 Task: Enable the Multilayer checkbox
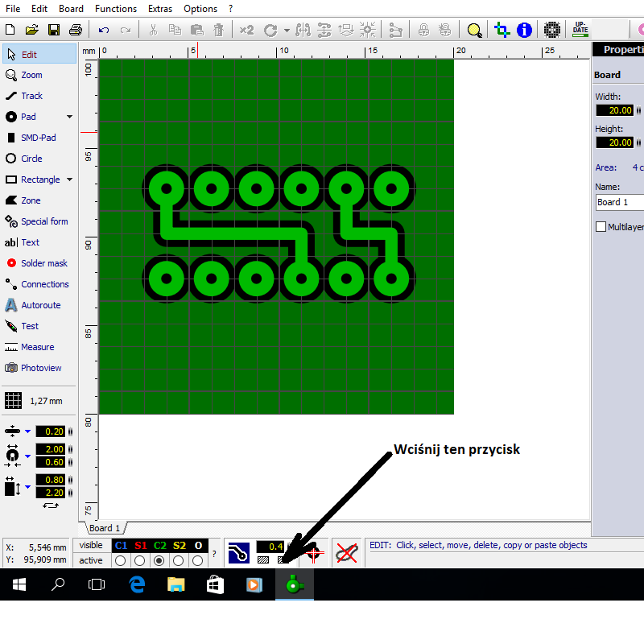(x=601, y=227)
